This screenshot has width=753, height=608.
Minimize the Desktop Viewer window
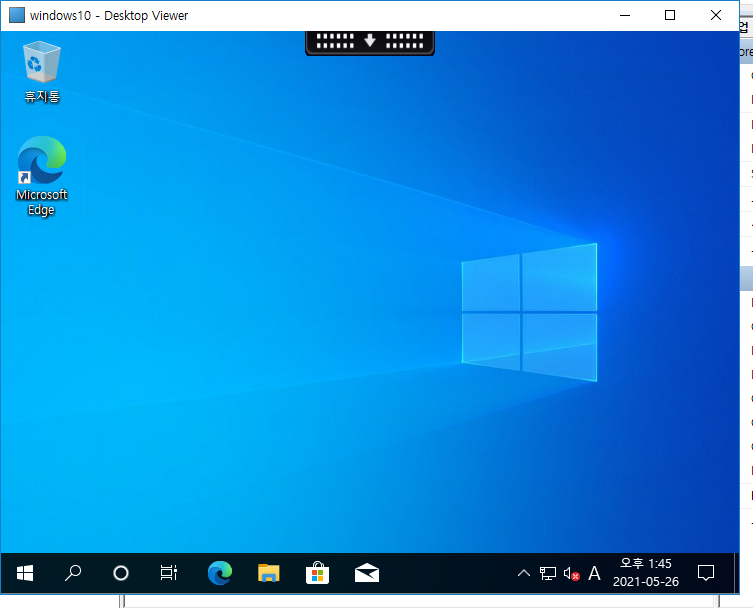tap(625, 15)
